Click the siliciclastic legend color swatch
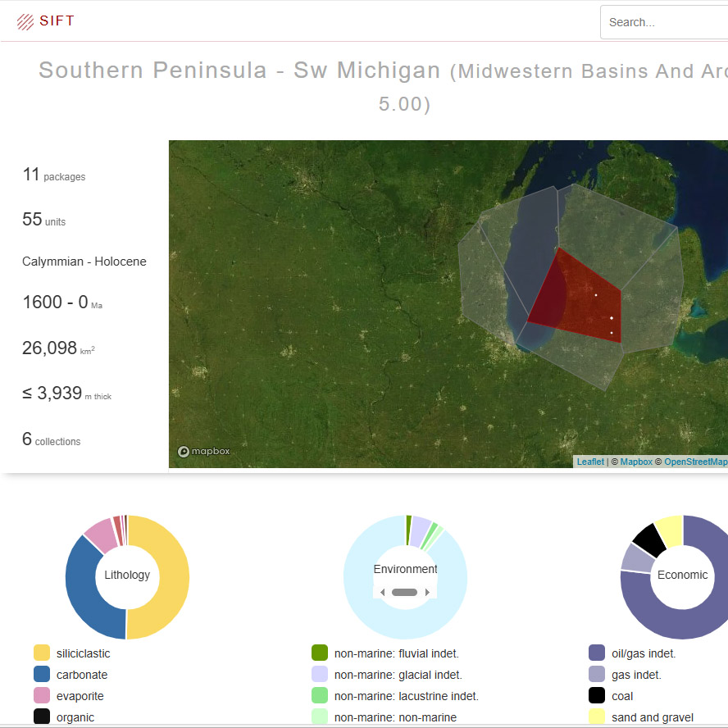Viewport: 728px width, 728px height. pos(42,653)
